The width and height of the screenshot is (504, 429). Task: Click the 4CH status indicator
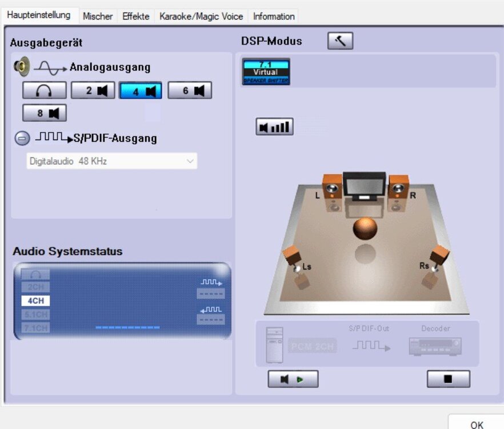pos(35,301)
